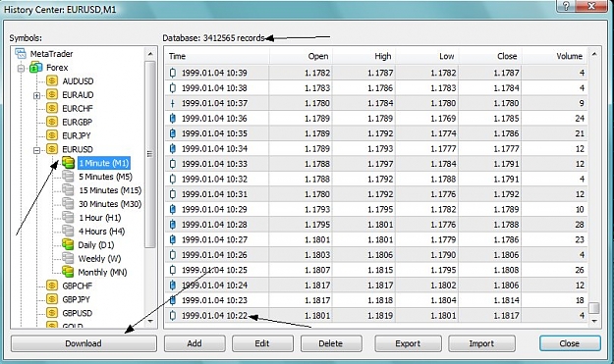This screenshot has height=364, width=614.
Task: Collapse the EURUSD tree node
Action: point(36,150)
